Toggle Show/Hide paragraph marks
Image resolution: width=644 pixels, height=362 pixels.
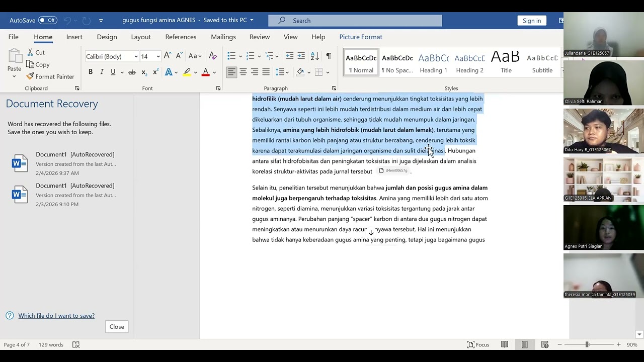point(329,56)
